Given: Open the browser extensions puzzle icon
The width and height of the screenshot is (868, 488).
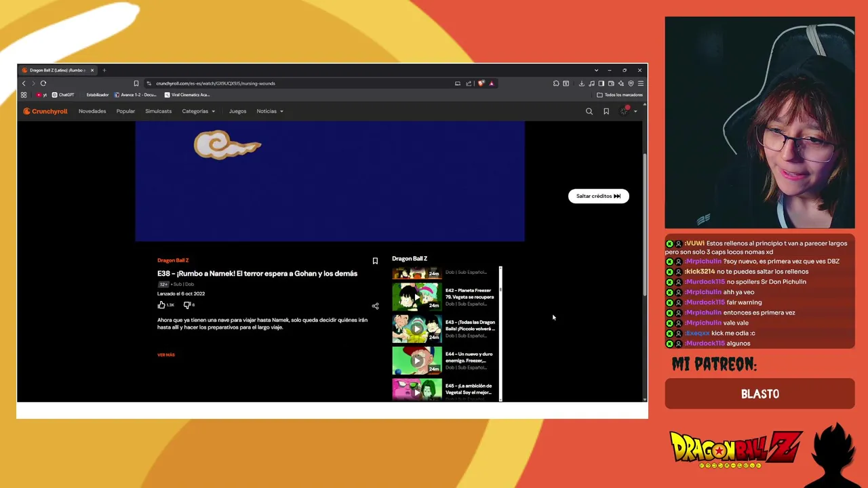Looking at the screenshot, I should coord(556,83).
